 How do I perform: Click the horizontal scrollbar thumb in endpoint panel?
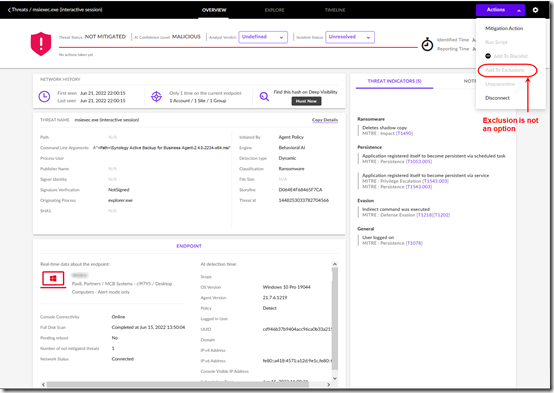coord(178,384)
